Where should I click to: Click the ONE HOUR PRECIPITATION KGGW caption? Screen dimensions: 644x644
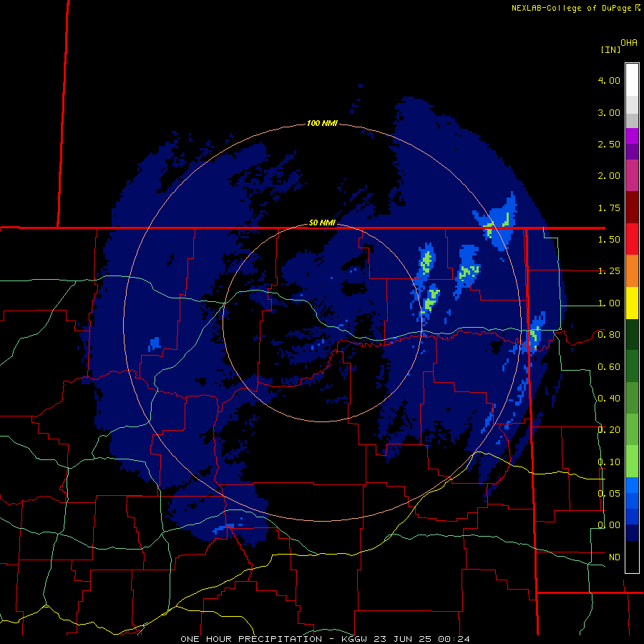(x=325, y=639)
